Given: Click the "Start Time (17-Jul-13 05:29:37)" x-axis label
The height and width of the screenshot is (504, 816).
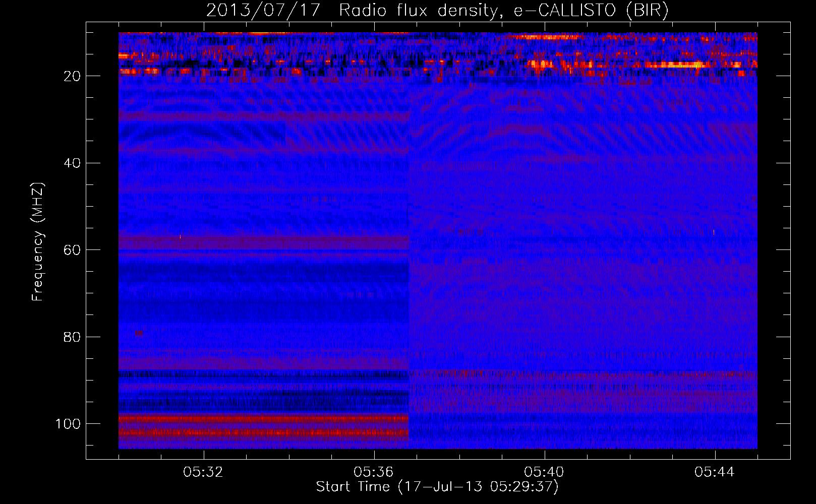Looking at the screenshot, I should (437, 487).
